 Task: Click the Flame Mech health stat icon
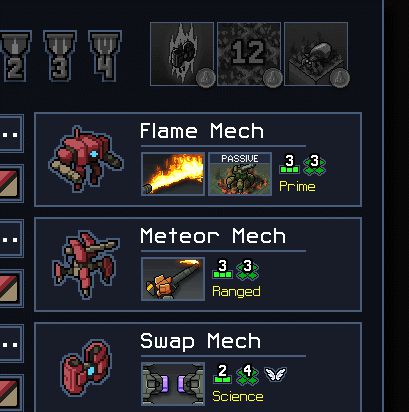click(289, 164)
